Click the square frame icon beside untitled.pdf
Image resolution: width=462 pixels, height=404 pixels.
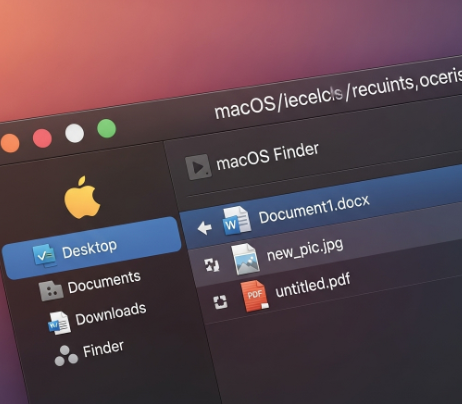click(220, 302)
